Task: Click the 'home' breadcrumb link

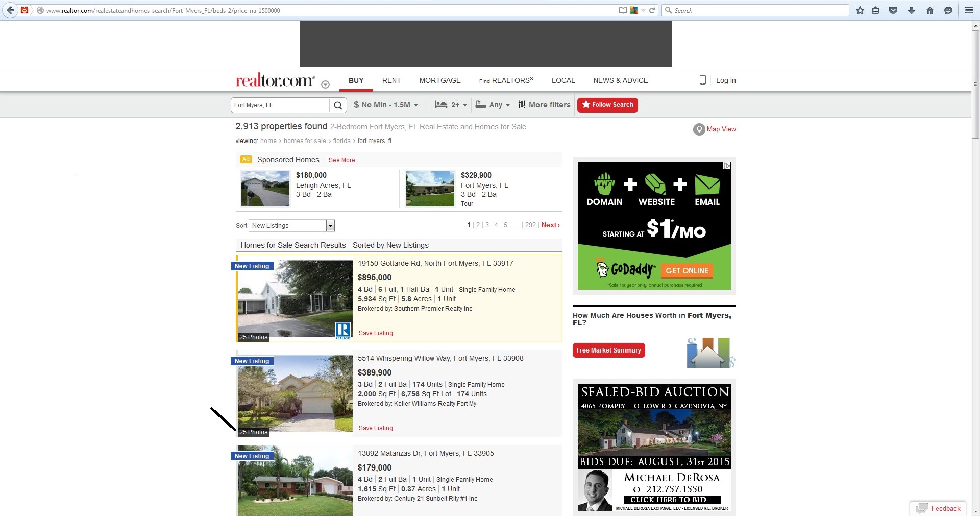Action: 268,141
